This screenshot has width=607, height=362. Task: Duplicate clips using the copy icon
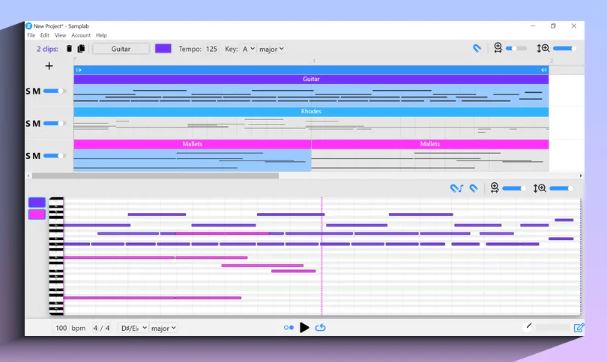click(81, 48)
